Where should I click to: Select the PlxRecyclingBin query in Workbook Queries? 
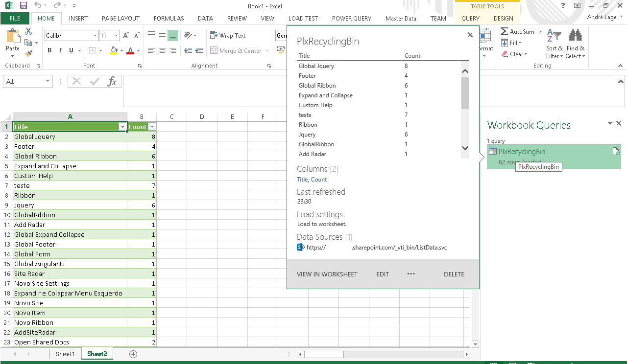point(554,157)
